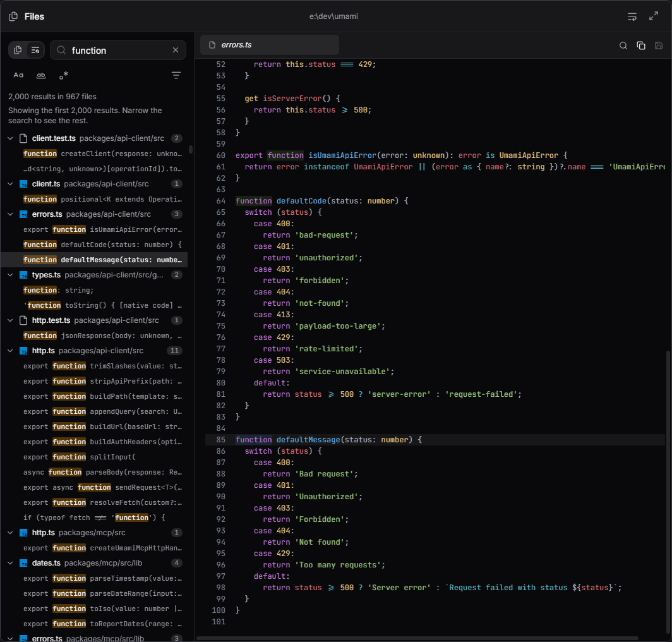
Task: Open result 'export function stripApiPrefix'
Action: 94,381
